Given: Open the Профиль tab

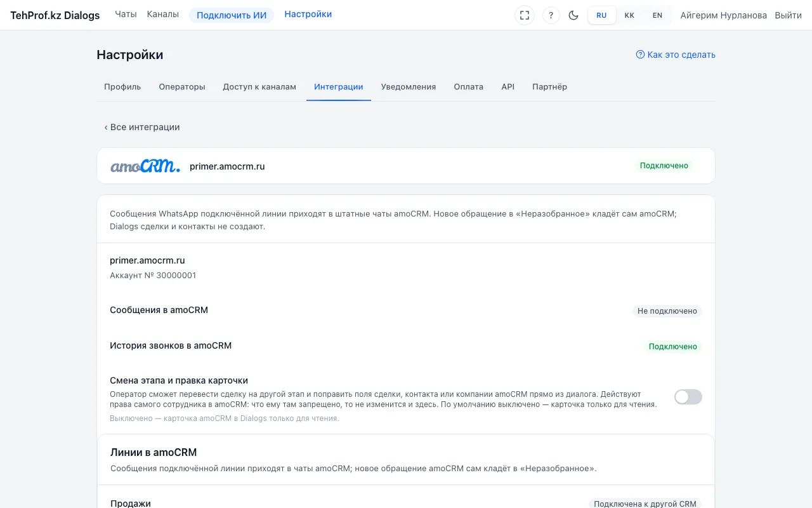Looking at the screenshot, I should tap(122, 87).
